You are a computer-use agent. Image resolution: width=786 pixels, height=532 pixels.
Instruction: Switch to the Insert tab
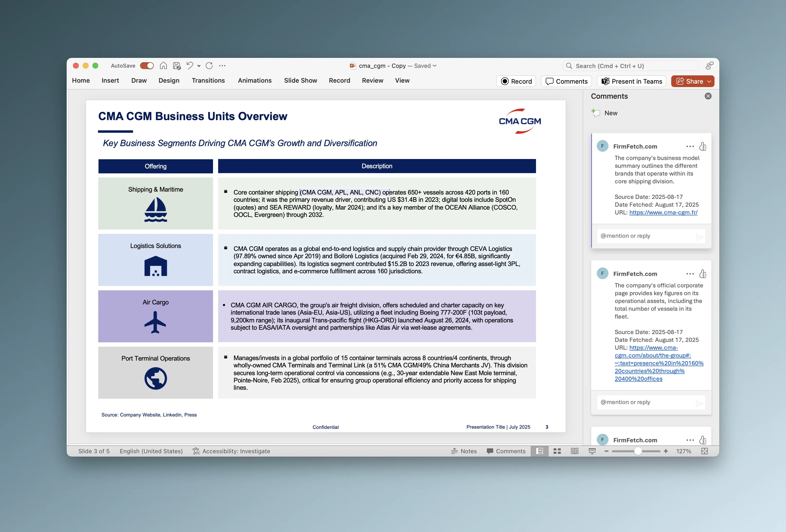pyautogui.click(x=110, y=80)
